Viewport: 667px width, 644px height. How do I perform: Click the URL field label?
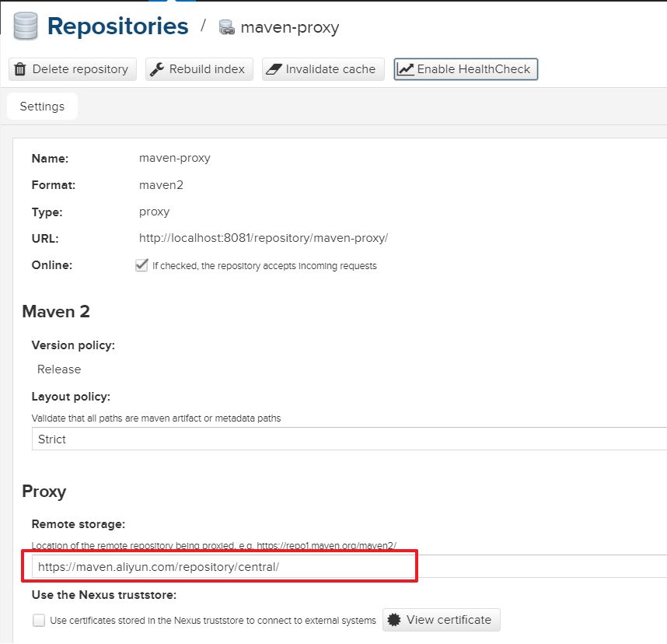[45, 238]
